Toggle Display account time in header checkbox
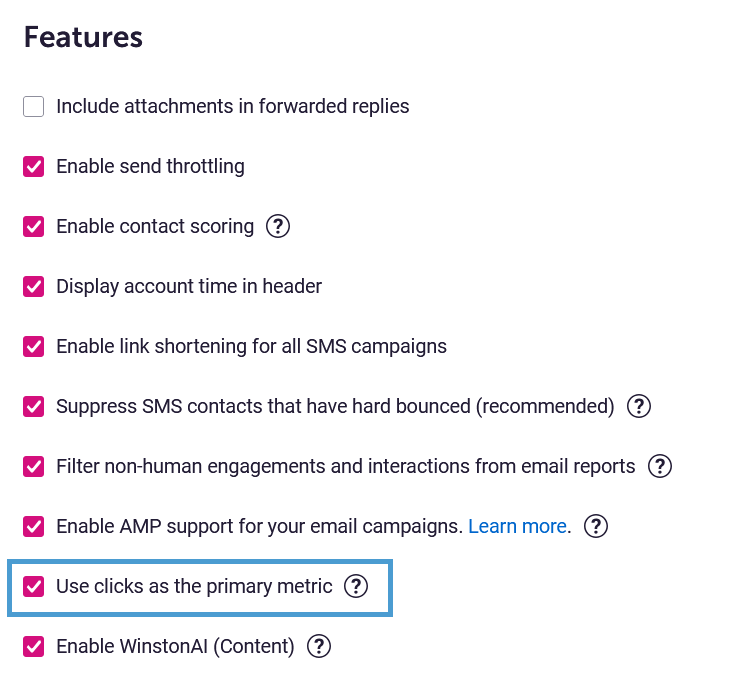This screenshot has height=697, width=733. pos(34,286)
